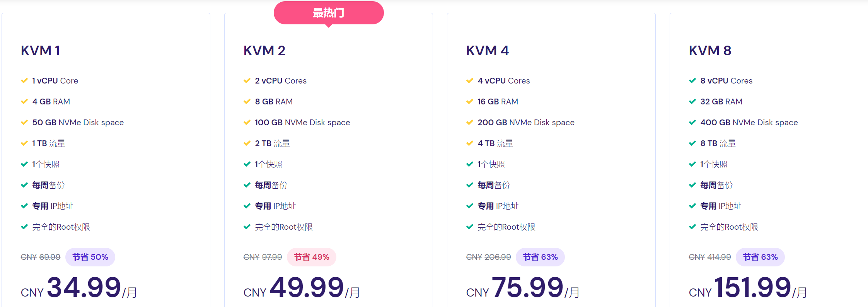Click the 节省 63% badge under KVM 8

760,257
